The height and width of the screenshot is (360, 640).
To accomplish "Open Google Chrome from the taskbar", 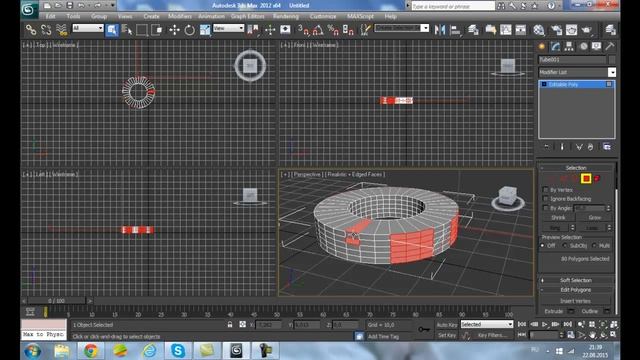I will pyautogui.click(x=91, y=351).
